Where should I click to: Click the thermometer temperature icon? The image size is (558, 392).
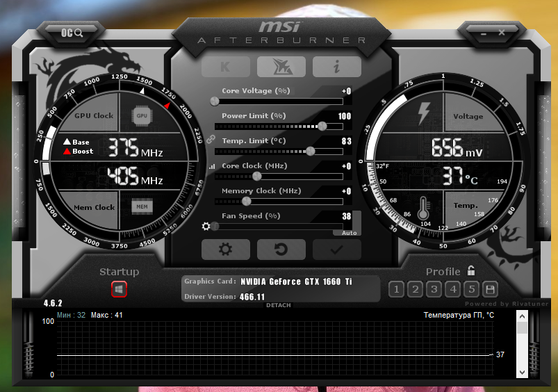point(423,209)
